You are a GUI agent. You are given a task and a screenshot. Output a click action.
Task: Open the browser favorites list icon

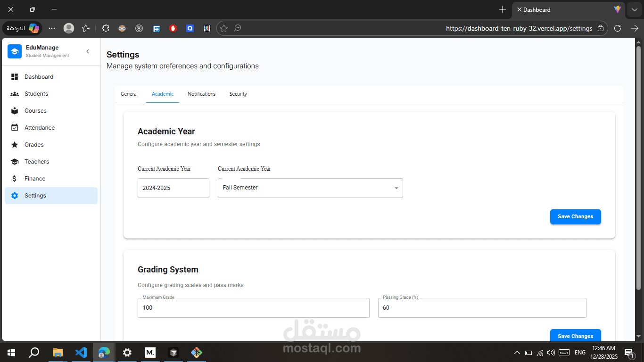[x=85, y=28]
